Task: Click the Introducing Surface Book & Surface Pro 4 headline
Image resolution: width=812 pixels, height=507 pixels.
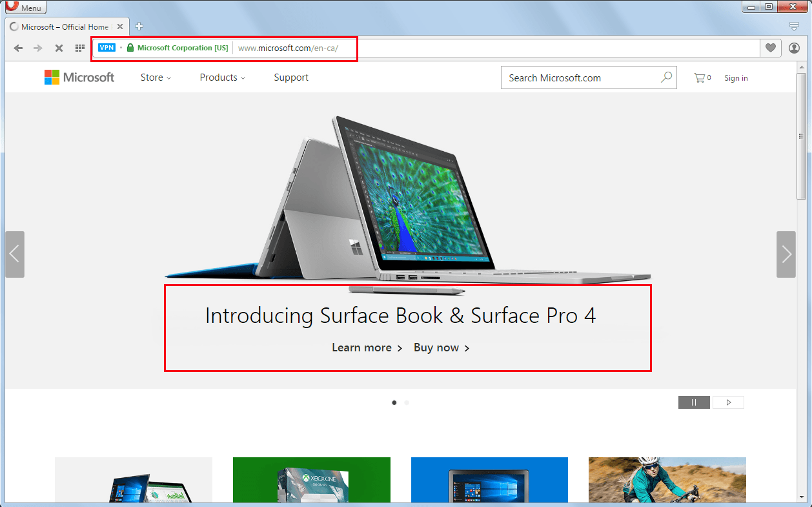Action: coord(401,315)
